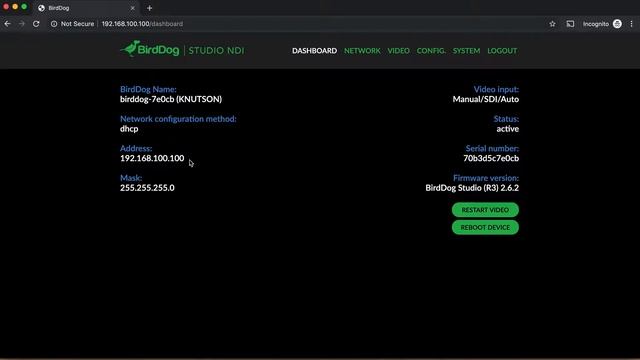
Task: Open a new tab with plus icon
Action: point(149,8)
